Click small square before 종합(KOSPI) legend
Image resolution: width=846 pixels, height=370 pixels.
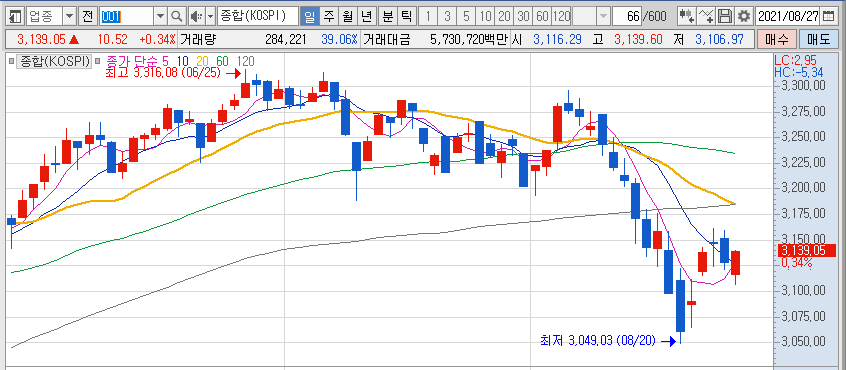pos(12,61)
